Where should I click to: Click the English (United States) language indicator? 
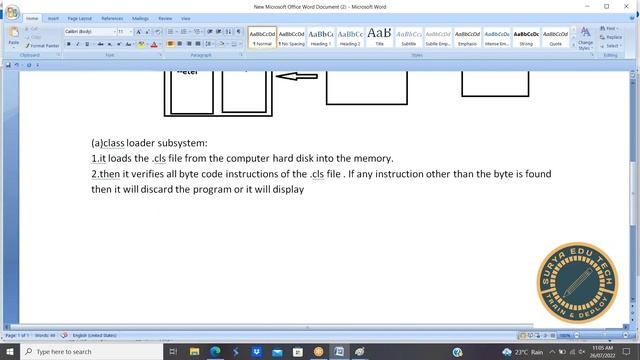[94, 336]
